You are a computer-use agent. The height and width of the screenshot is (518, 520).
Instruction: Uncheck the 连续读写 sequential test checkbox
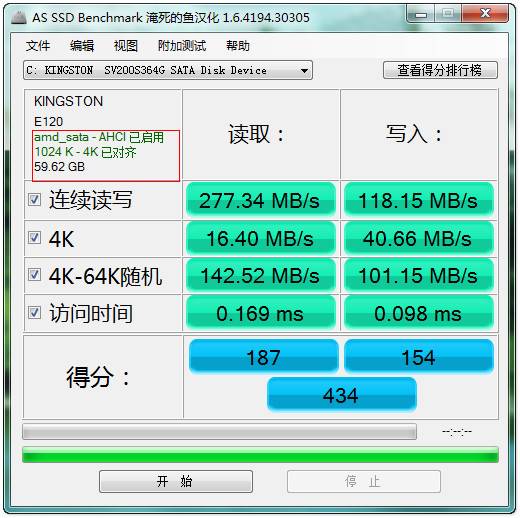tap(34, 200)
